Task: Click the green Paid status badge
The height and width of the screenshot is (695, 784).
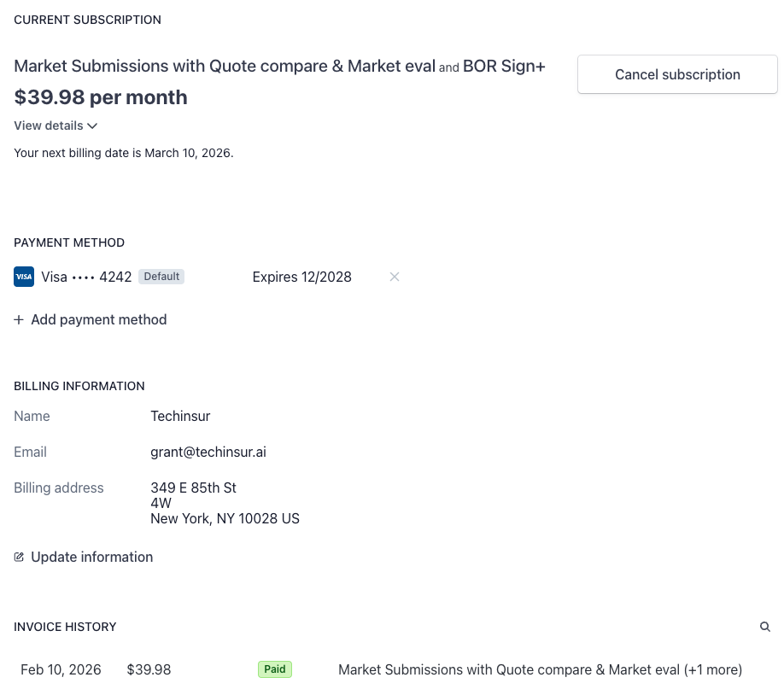Action: (x=275, y=669)
